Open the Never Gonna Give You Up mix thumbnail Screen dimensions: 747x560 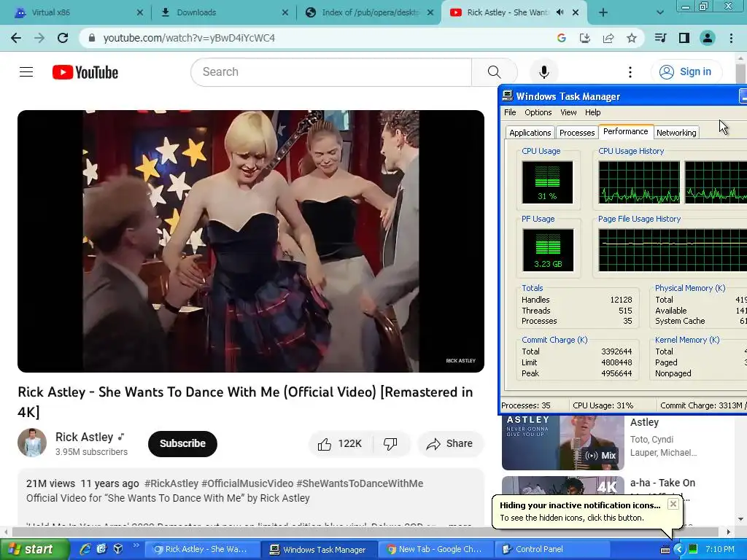pyautogui.click(x=562, y=443)
